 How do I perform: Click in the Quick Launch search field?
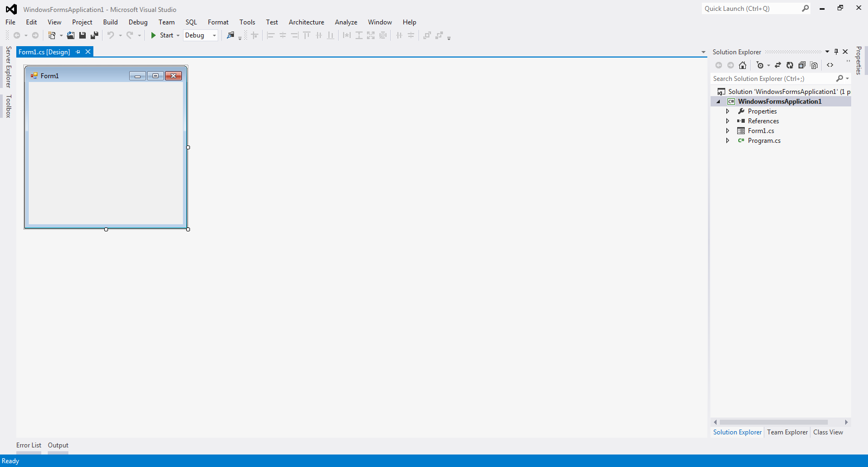click(x=751, y=9)
